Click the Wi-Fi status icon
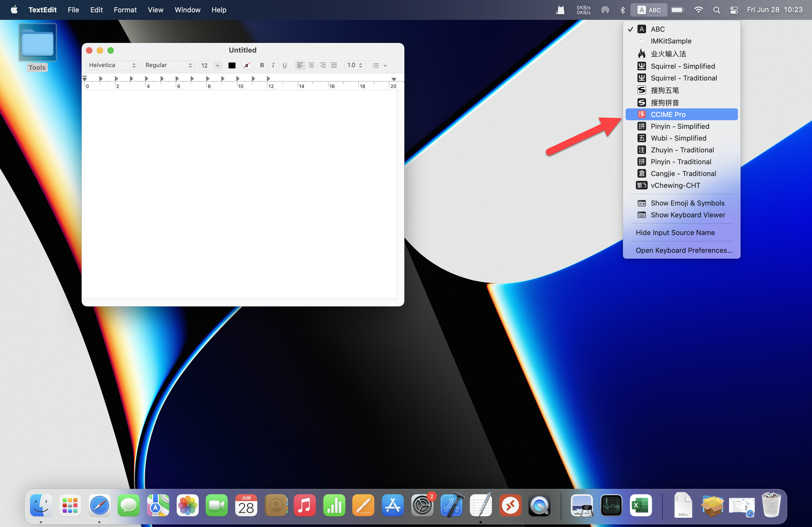Image resolution: width=812 pixels, height=527 pixels. coord(698,10)
